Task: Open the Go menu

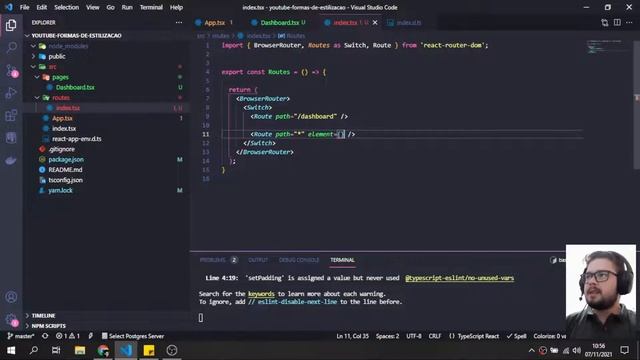Action: click(110, 7)
